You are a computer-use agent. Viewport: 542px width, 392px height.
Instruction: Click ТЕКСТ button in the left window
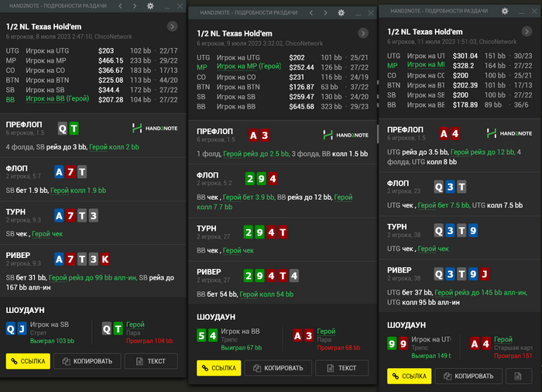point(151,361)
